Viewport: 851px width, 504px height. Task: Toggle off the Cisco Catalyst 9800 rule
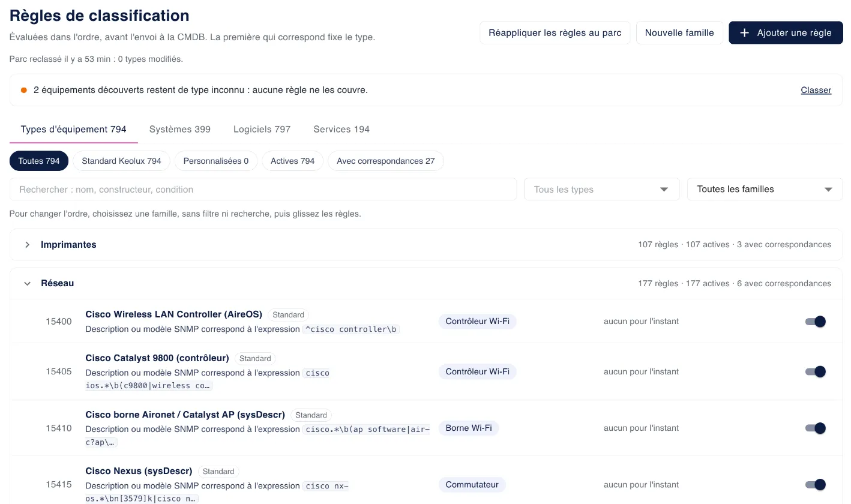(816, 372)
